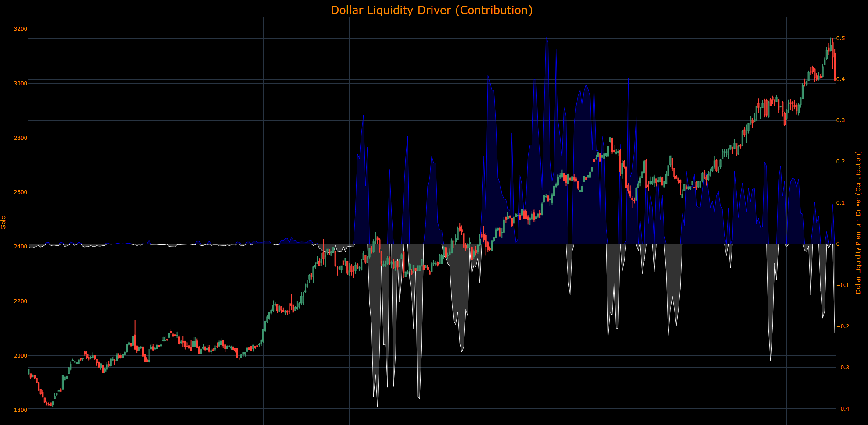Viewport: 868px width, 425px height.
Task: Click the 0 tick on the right axis
Action: (x=838, y=244)
